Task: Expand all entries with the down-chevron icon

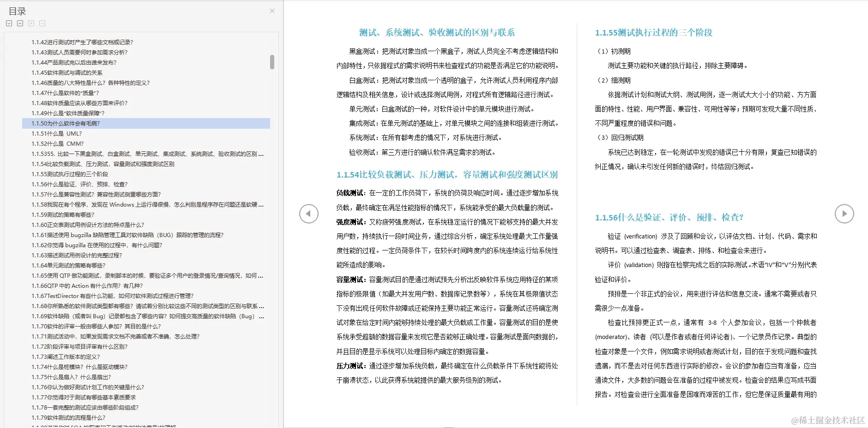Action: tap(9, 23)
